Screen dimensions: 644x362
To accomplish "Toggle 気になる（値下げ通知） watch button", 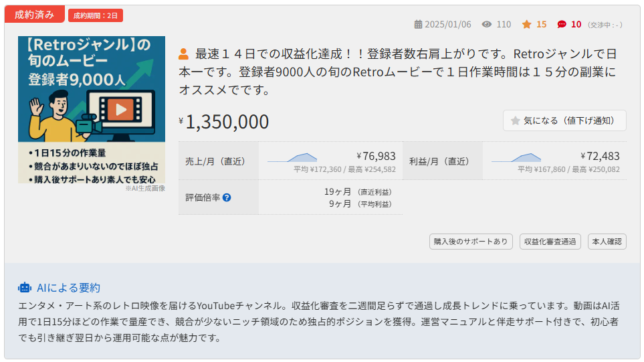I will [564, 121].
